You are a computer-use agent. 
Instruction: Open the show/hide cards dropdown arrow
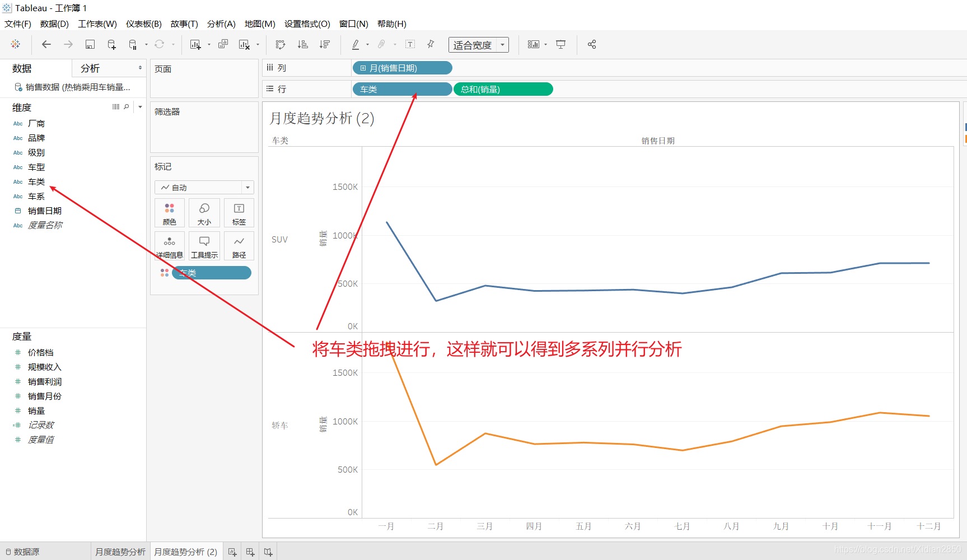[545, 45]
